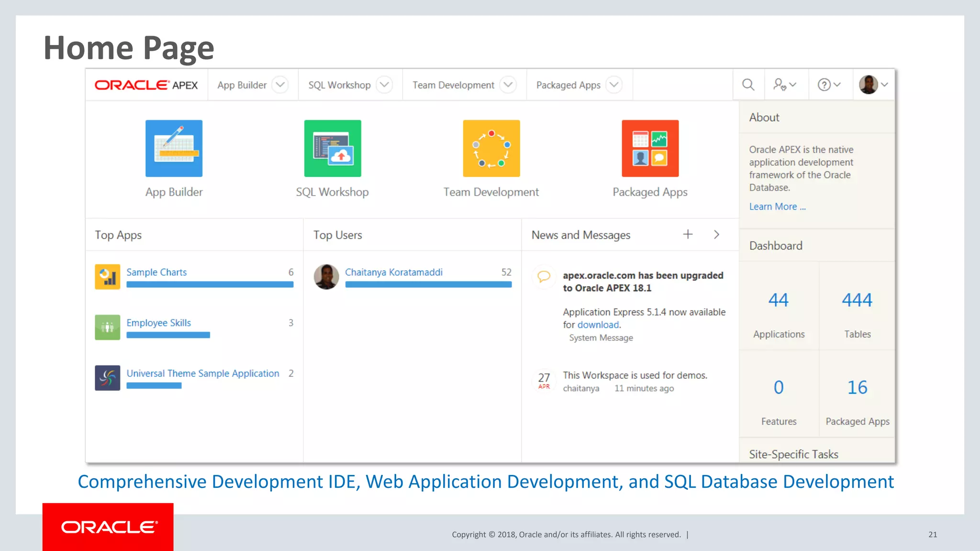
Task: Click the 'System Message' label
Action: pos(601,338)
